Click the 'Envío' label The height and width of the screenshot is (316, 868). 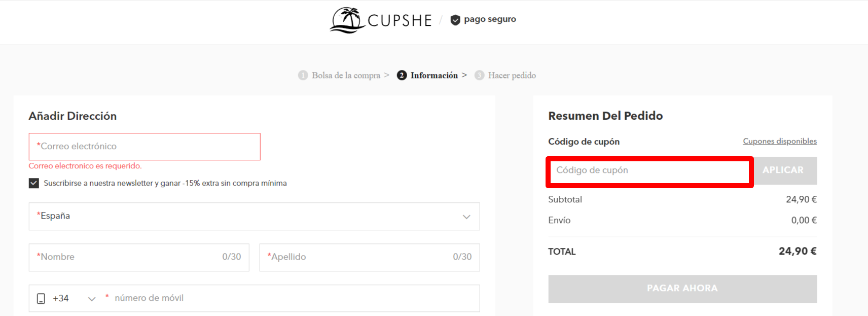point(559,221)
